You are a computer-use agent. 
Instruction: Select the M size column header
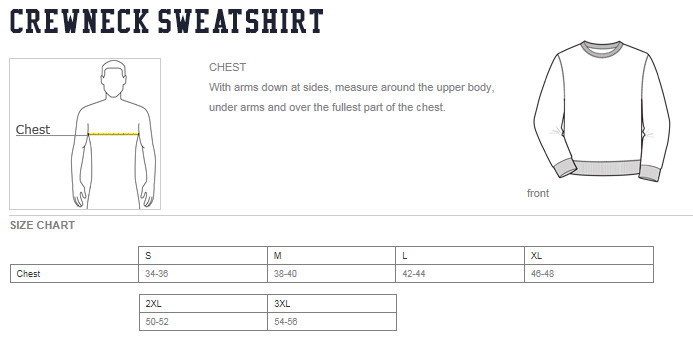point(331,255)
